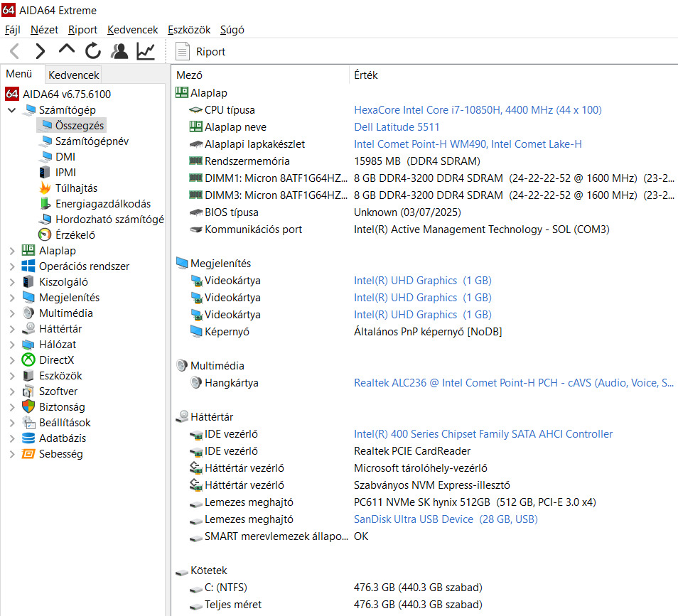The image size is (678, 616).
Task: Open Dell Latitude 5511 link
Action: 397,127
